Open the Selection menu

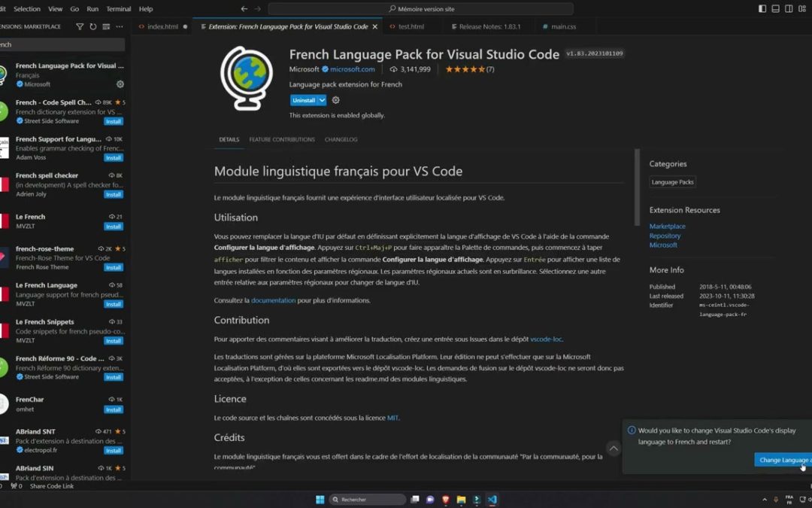point(27,9)
